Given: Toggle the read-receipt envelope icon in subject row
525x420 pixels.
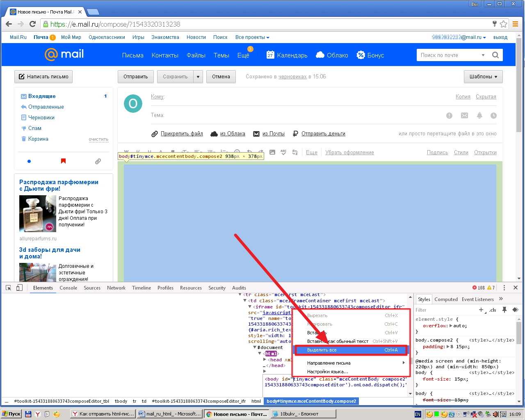Looking at the screenshot, I should click(464, 116).
